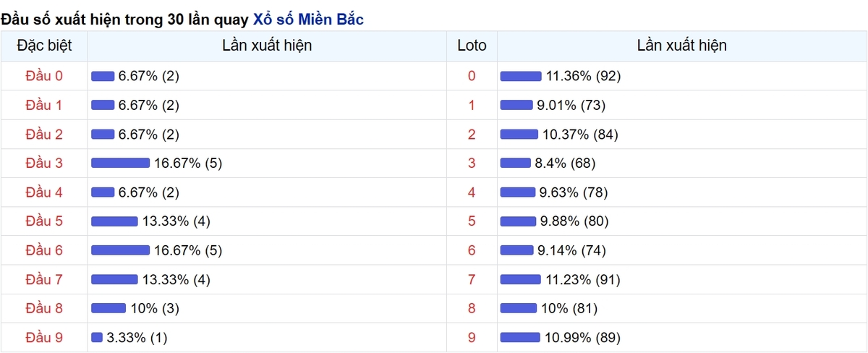The width and height of the screenshot is (868, 353).
Task: Click the Loto 3 8.4% bar
Action: tap(516, 163)
